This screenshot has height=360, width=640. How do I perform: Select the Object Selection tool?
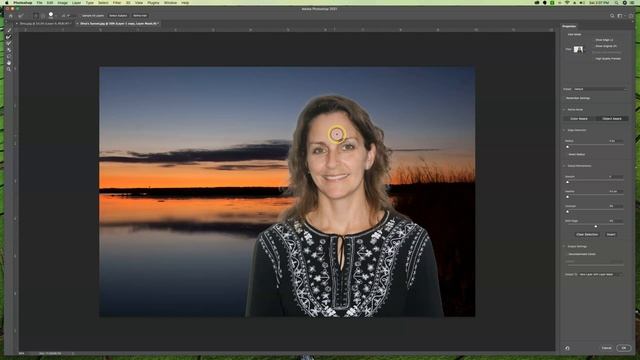pos(9,50)
